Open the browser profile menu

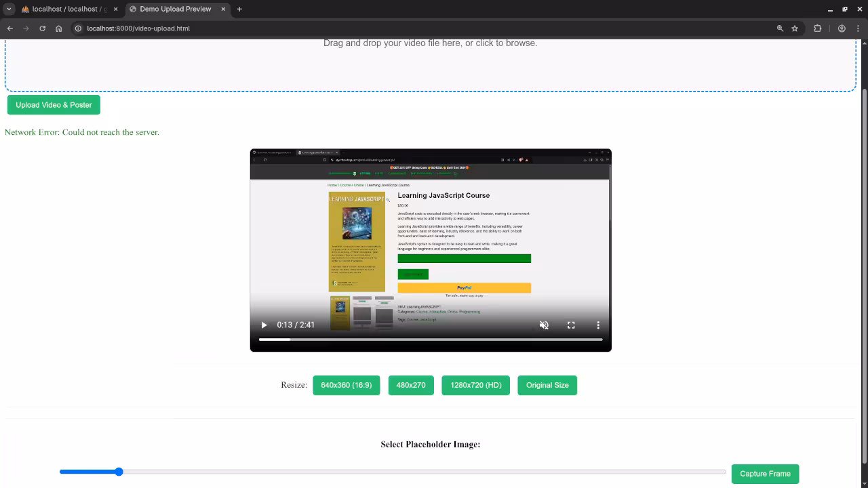(841, 28)
